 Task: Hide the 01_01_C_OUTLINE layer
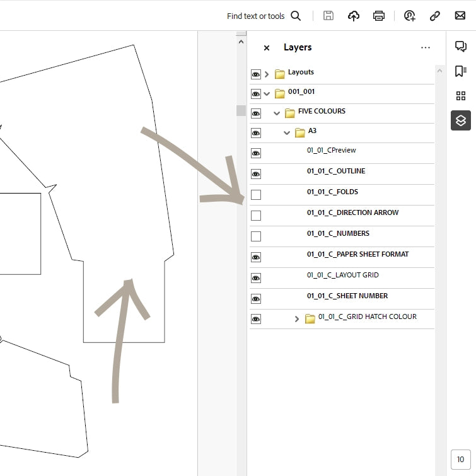(x=256, y=173)
